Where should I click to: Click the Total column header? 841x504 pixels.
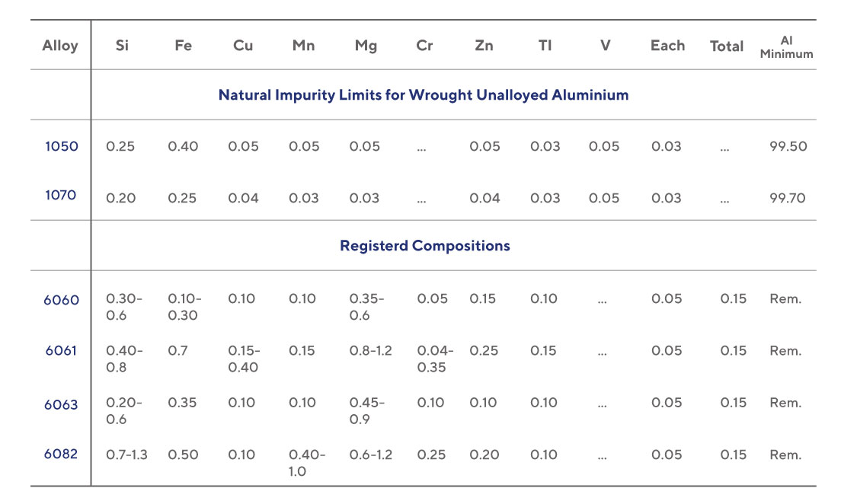click(726, 46)
